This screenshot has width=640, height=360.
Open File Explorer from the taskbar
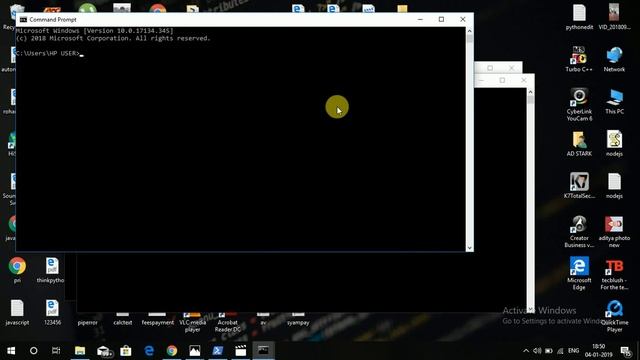tap(80, 351)
